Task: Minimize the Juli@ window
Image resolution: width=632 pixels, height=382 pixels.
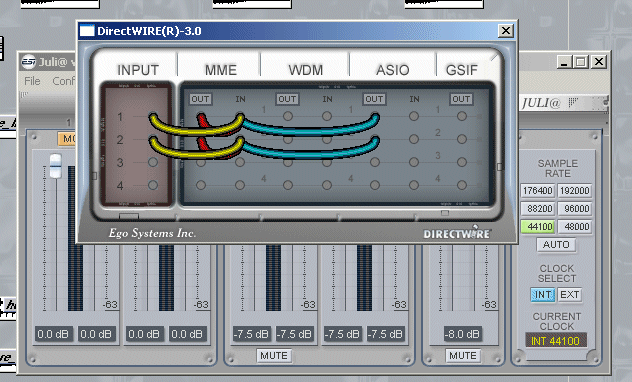Action: [564, 62]
